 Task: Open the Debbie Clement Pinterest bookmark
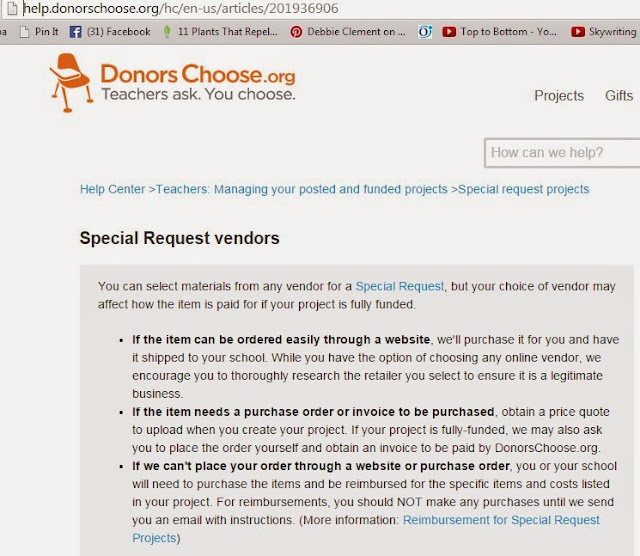click(348, 32)
